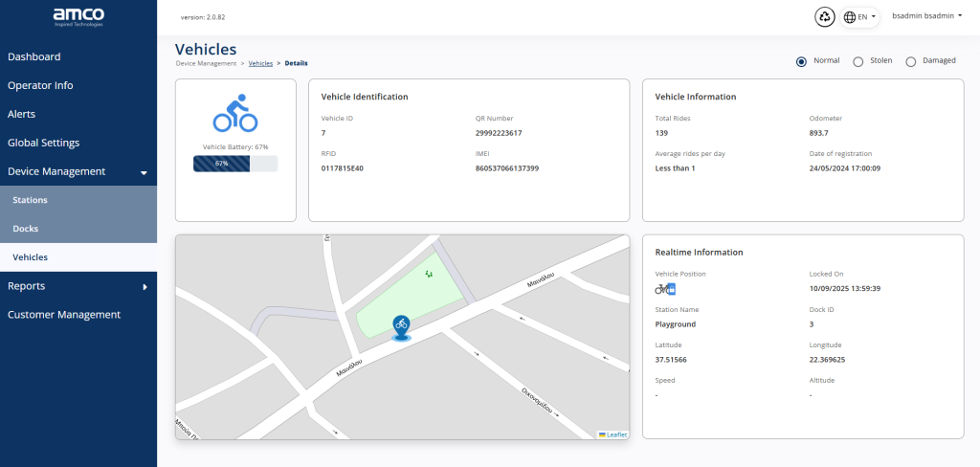The image size is (980, 467).
Task: Click the small green tree icon on map
Action: point(429,273)
